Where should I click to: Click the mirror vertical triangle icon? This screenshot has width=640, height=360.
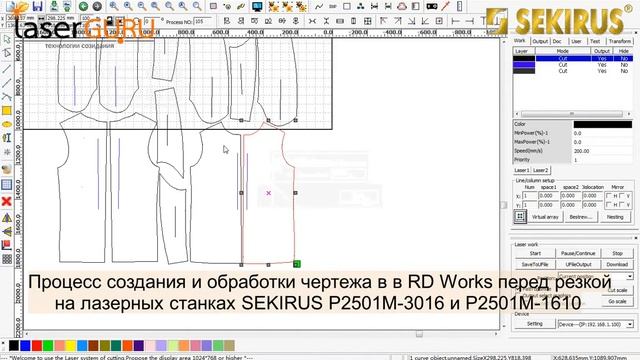click(x=7, y=232)
